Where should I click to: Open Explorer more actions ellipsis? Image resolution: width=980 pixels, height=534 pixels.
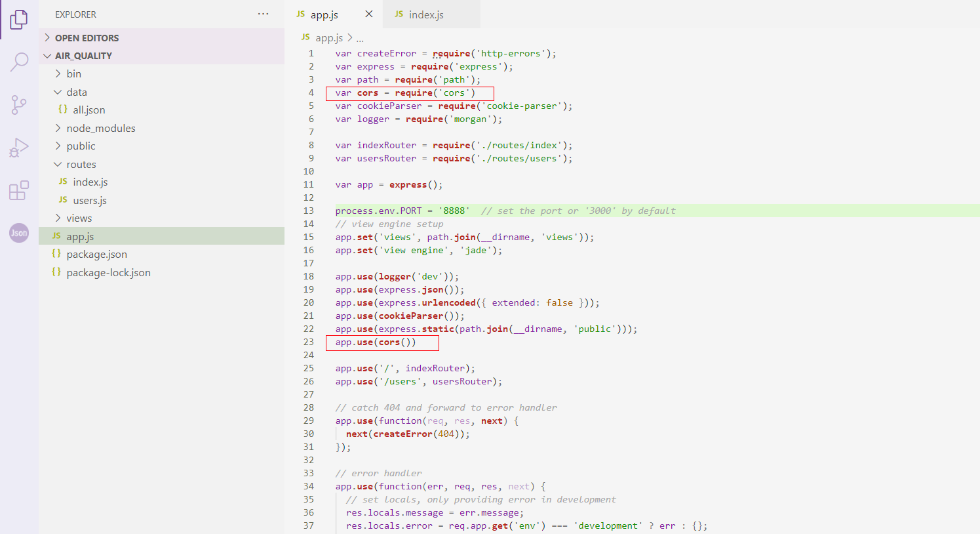pos(264,14)
